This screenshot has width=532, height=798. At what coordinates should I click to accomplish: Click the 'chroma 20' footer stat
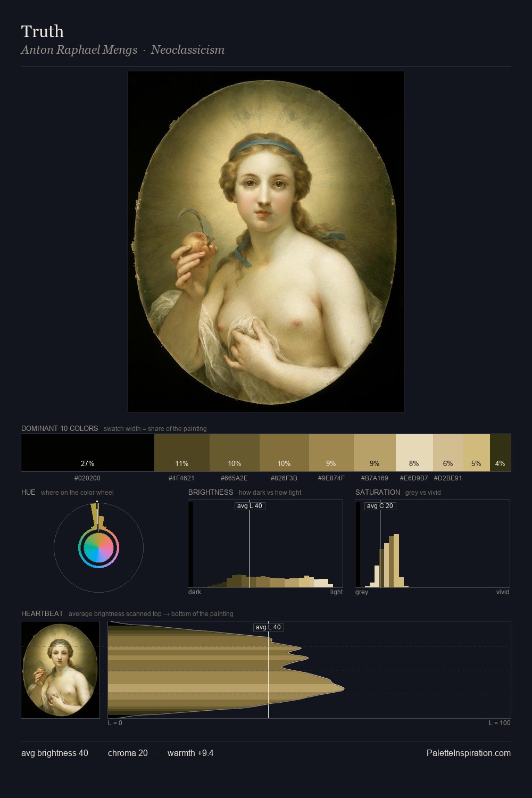coord(128,753)
